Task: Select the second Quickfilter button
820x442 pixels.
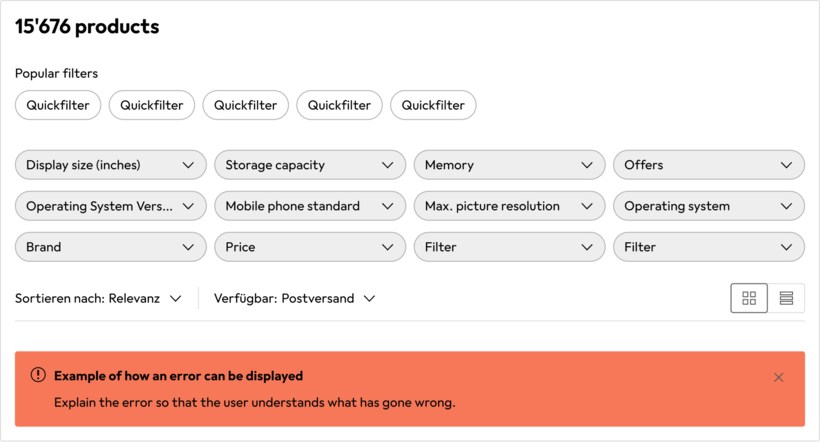Action: [x=152, y=105]
